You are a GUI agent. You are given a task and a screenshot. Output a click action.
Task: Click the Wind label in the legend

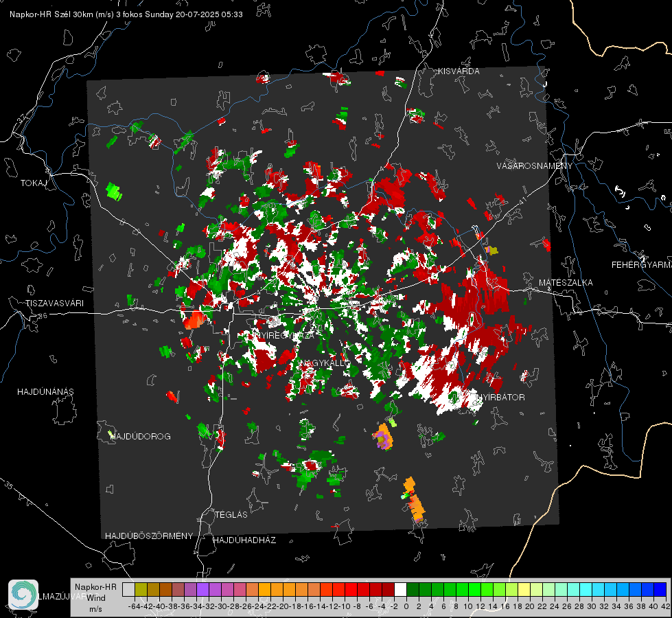click(95, 597)
